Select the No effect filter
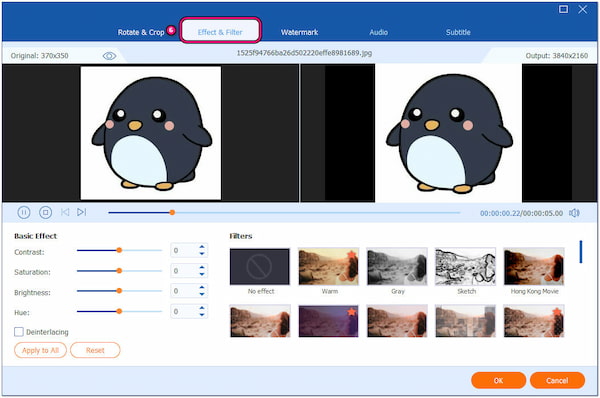The image size is (600, 398). pos(260,266)
